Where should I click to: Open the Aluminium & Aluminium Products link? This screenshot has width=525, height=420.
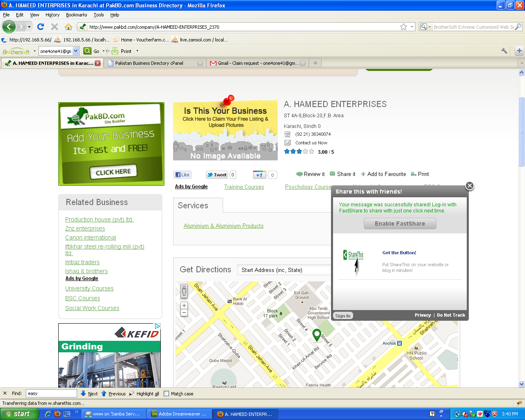coord(224,226)
